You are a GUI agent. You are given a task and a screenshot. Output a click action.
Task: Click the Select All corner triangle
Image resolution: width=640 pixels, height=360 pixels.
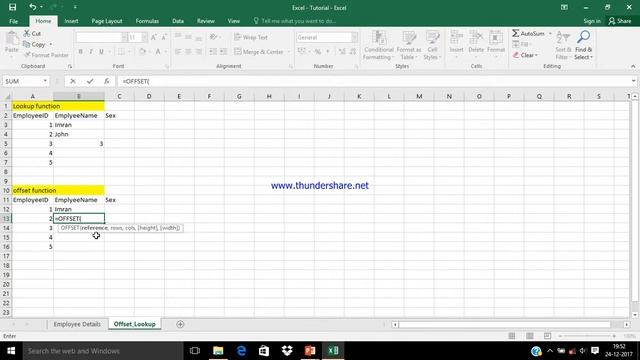pos(7,96)
